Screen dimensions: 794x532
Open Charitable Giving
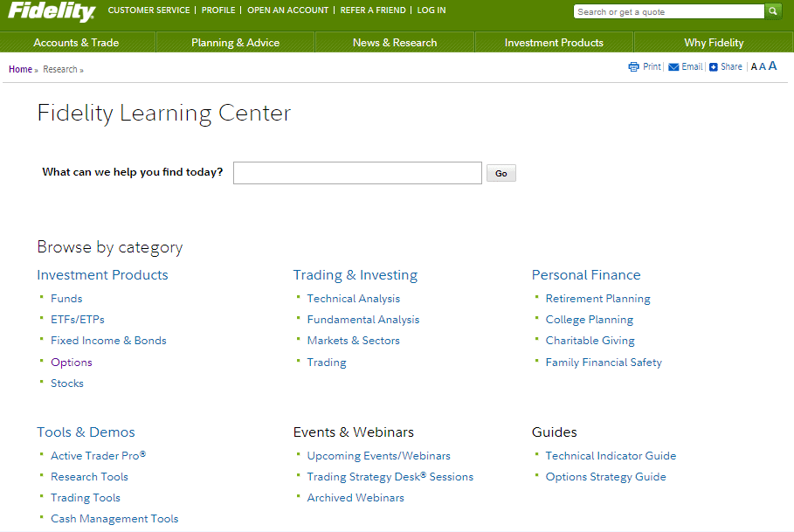point(590,341)
